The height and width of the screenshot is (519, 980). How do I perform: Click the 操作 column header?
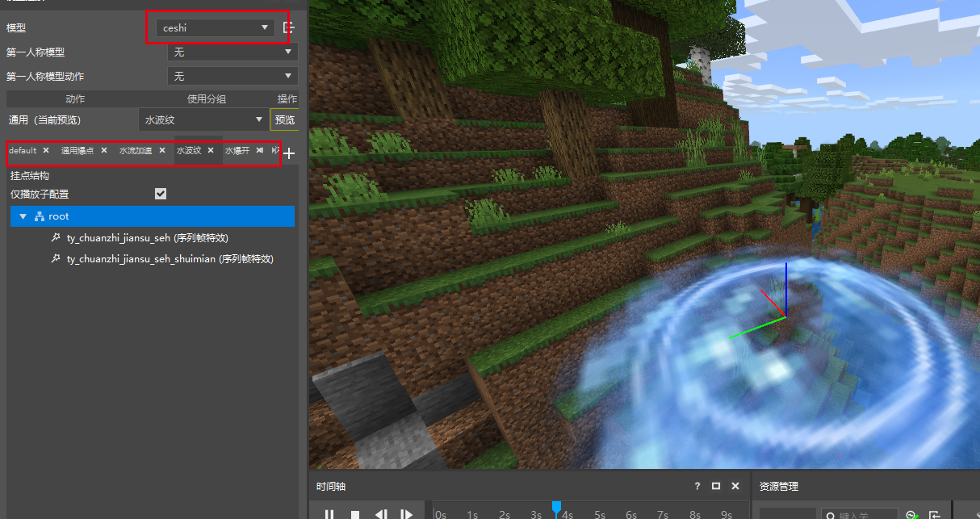point(287,98)
